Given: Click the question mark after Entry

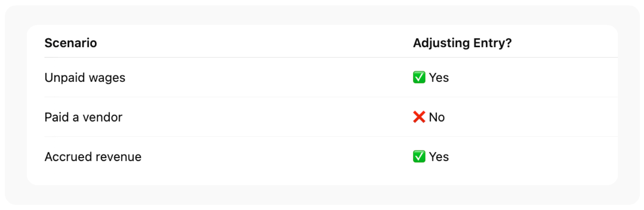Looking at the screenshot, I should click(509, 43).
